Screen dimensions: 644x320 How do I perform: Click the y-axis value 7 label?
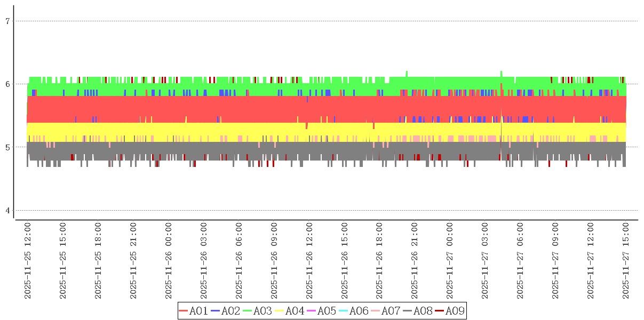pyautogui.click(x=7, y=21)
